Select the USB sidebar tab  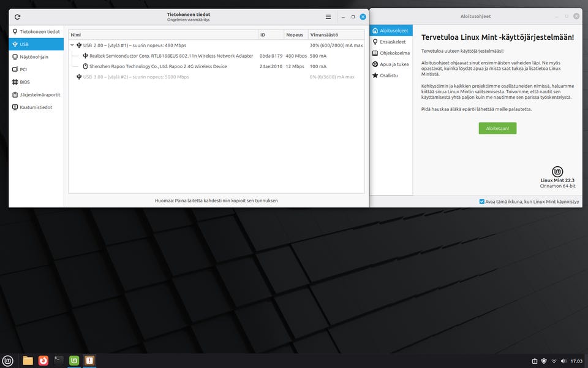click(x=36, y=44)
